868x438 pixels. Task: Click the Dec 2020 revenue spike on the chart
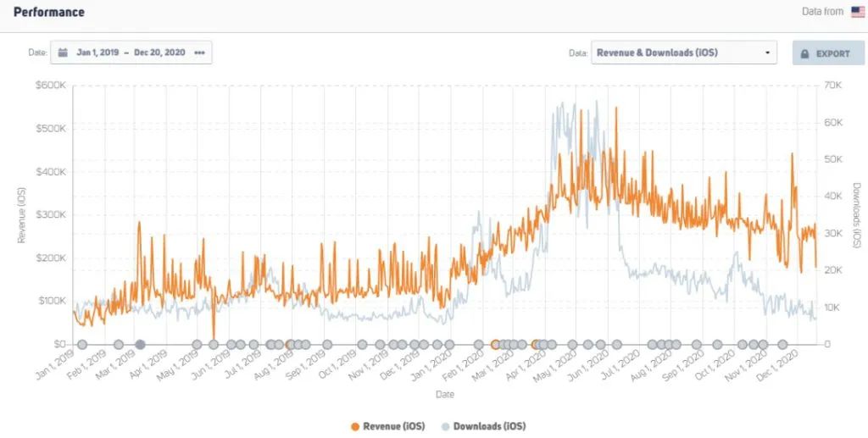point(792,155)
